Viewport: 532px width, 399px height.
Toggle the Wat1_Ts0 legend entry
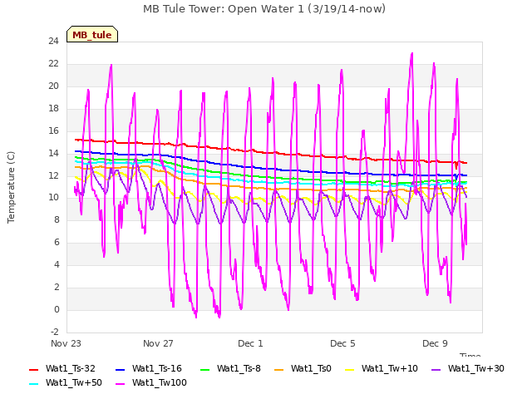[303, 368]
